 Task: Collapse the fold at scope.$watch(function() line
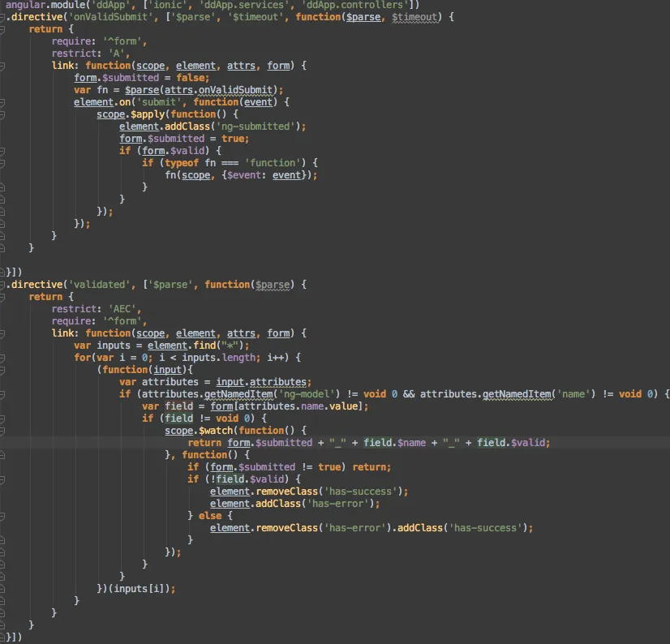(x=2, y=431)
